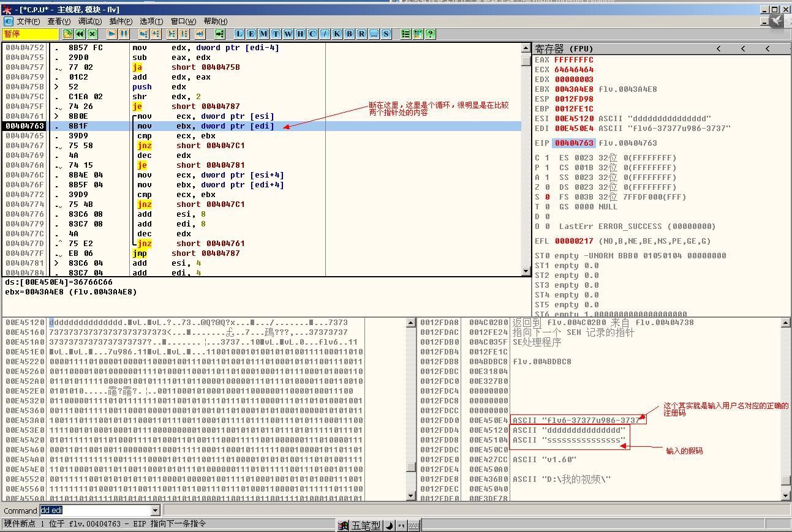Click the IME soft keyboard icon

[x=414, y=526]
